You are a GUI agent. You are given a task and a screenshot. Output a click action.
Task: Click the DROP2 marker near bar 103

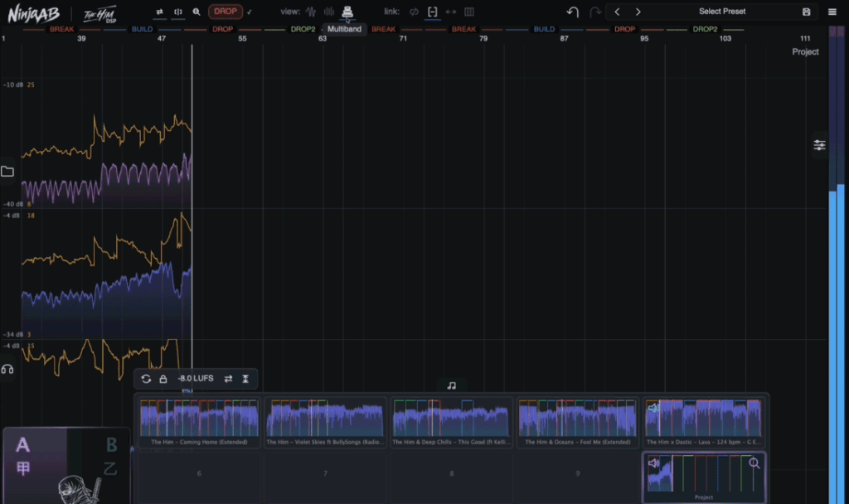click(x=705, y=29)
